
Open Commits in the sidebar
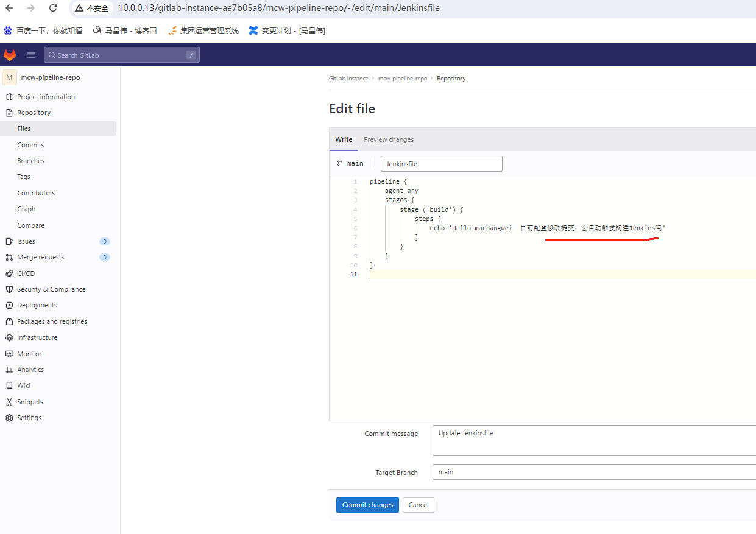30,145
